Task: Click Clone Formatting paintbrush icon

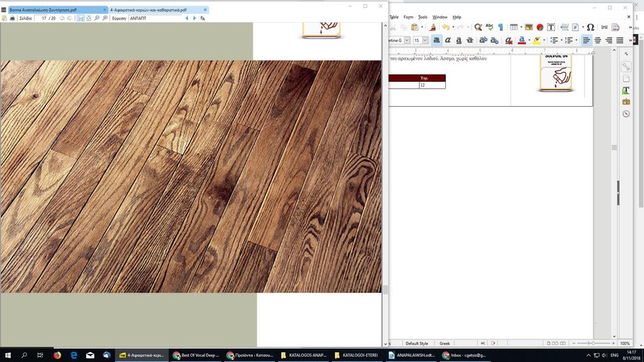Action: point(433,27)
